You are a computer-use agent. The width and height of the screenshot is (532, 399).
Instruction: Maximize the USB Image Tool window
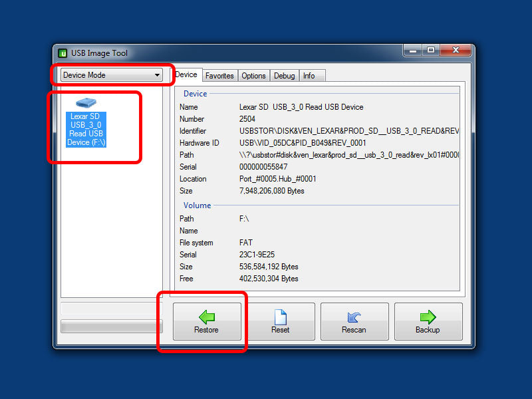[x=431, y=51]
